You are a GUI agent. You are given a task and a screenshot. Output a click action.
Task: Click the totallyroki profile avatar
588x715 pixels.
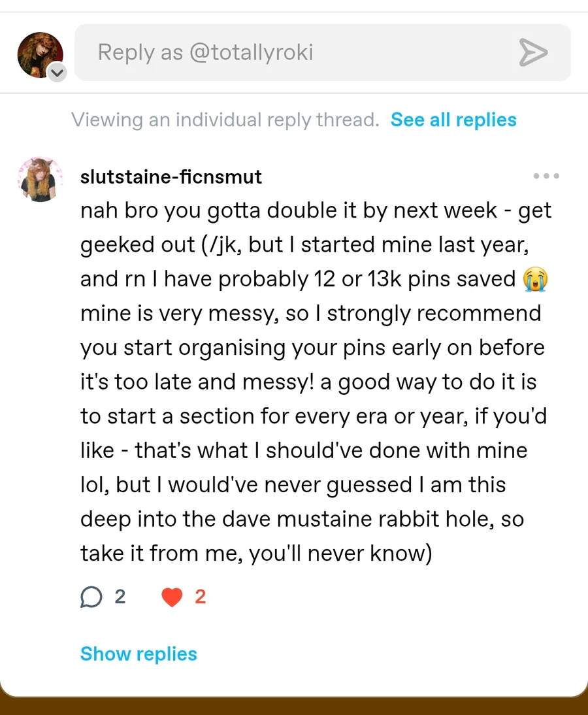click(x=39, y=54)
